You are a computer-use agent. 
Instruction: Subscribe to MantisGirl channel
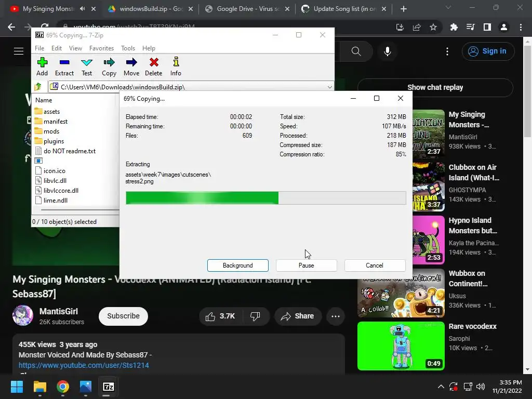point(123,316)
